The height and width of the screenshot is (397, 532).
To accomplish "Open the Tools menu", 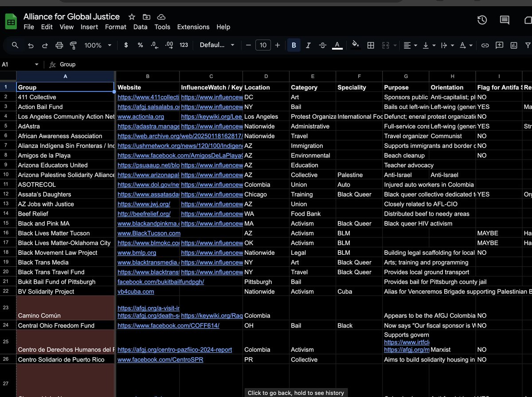I will (162, 27).
